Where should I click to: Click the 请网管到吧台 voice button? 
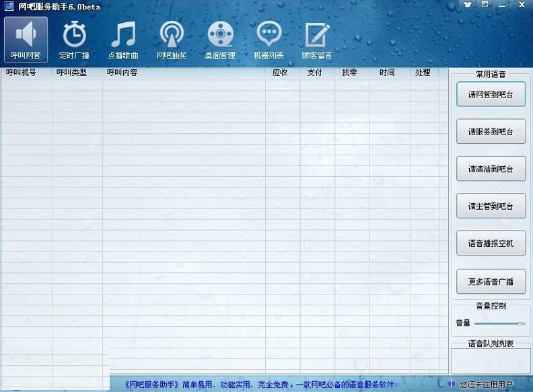(x=491, y=94)
